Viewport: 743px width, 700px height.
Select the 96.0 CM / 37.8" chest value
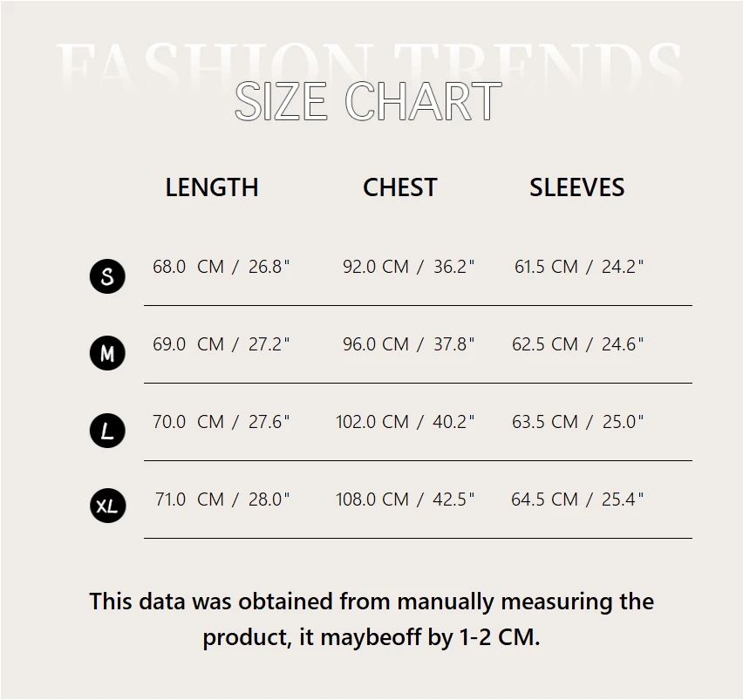click(408, 344)
